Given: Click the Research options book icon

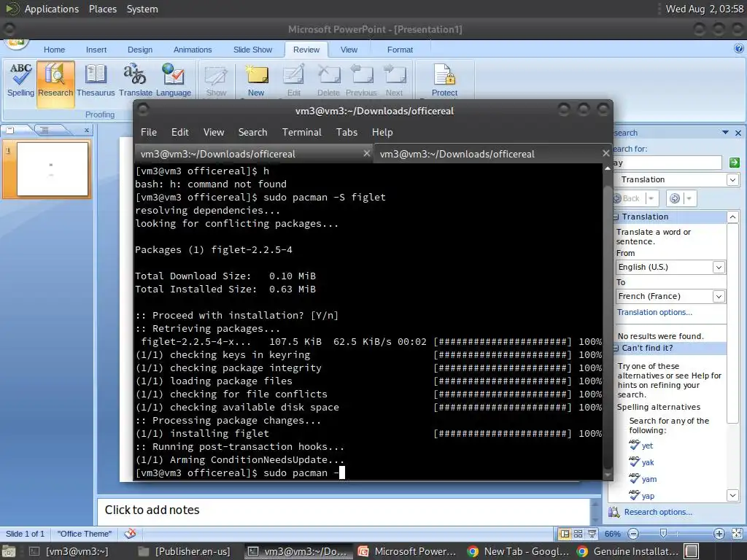Looking at the screenshot, I should pos(614,513).
